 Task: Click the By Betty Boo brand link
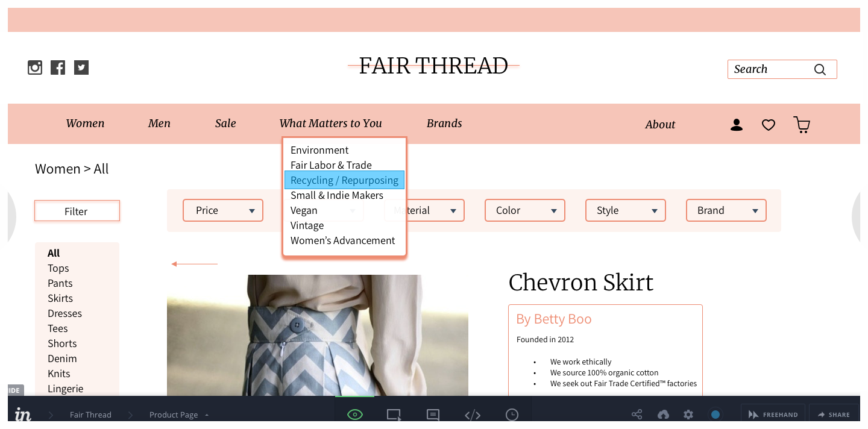[554, 319]
